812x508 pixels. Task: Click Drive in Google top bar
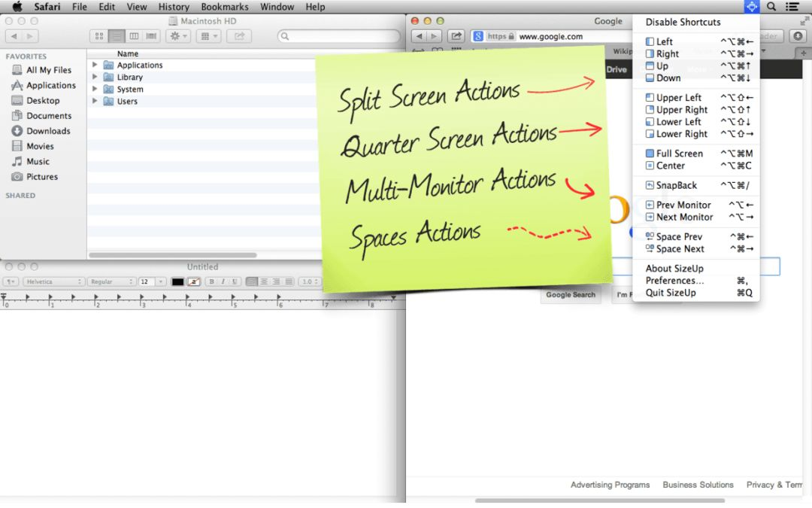pyautogui.click(x=617, y=69)
